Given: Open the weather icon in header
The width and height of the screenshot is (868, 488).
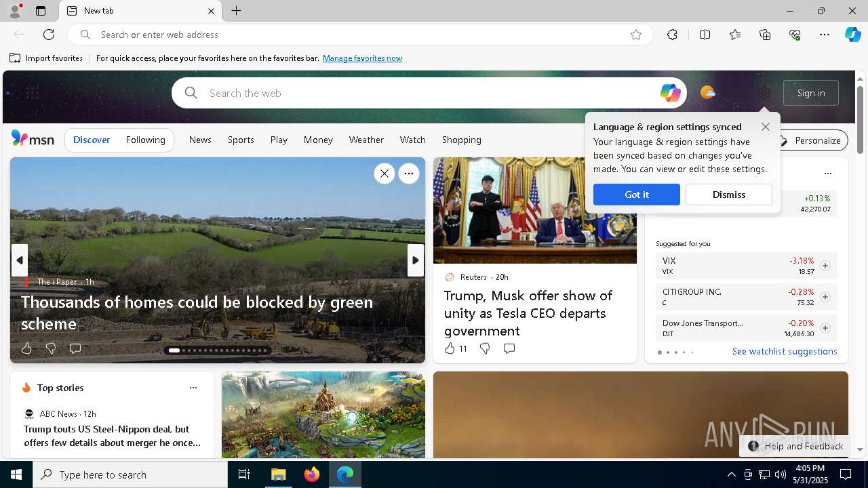Looking at the screenshot, I should (707, 93).
